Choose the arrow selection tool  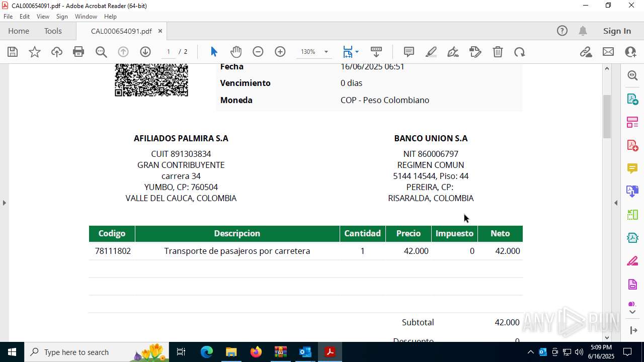(214, 52)
